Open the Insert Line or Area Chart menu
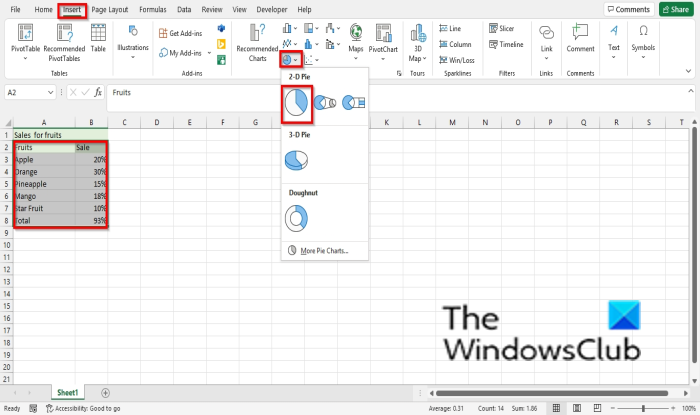This screenshot has height=415, width=700. [289, 44]
